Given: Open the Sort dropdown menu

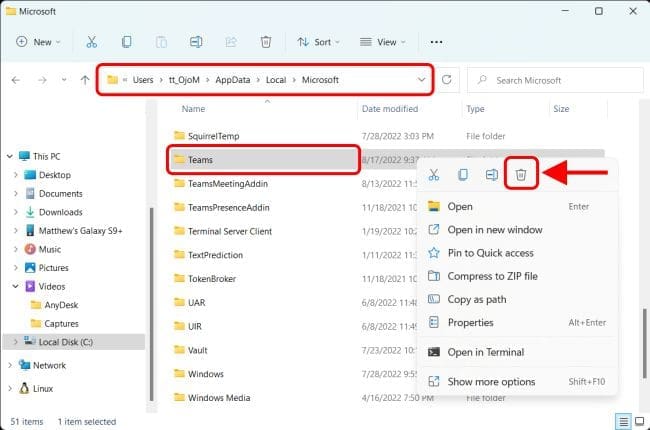Looking at the screenshot, I should point(319,42).
